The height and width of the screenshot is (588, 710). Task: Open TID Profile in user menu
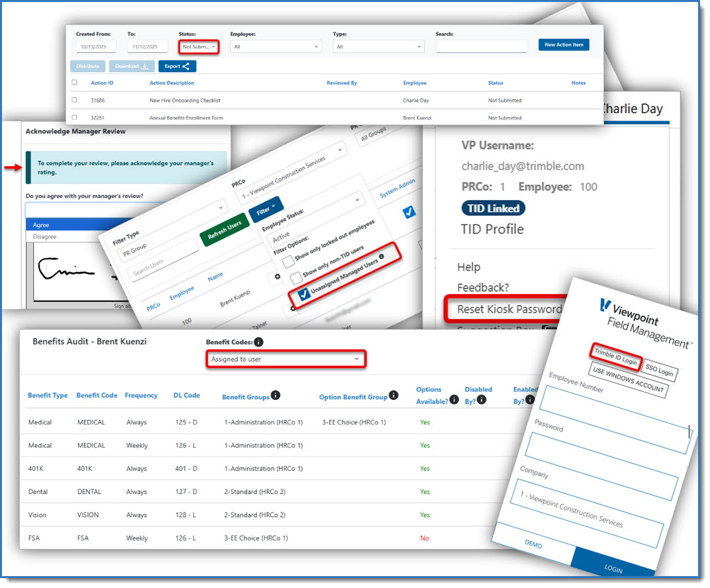click(x=492, y=230)
